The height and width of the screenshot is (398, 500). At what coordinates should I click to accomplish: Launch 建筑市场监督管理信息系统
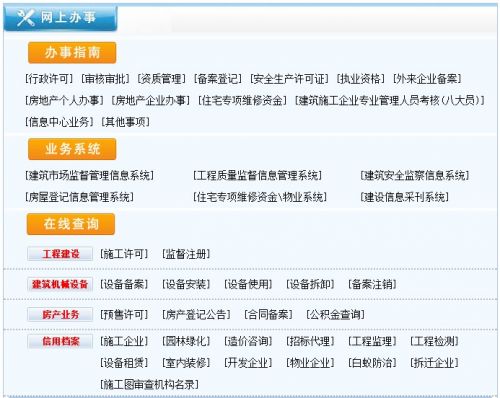pyautogui.click(x=90, y=175)
